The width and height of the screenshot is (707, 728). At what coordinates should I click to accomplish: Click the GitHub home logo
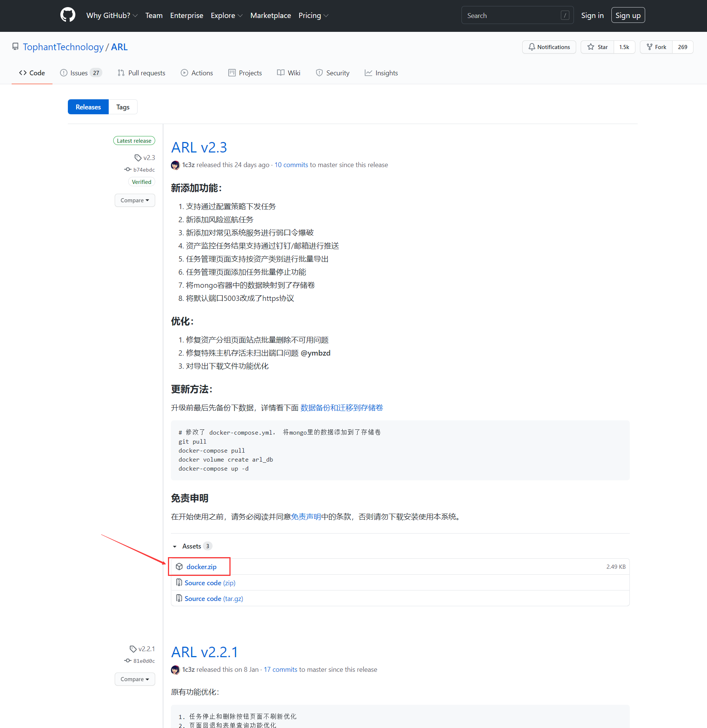(67, 15)
